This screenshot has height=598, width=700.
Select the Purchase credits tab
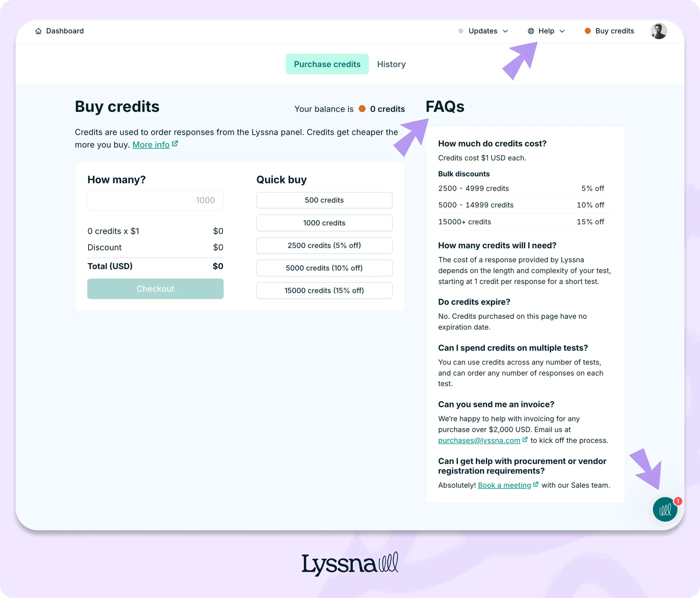point(327,64)
